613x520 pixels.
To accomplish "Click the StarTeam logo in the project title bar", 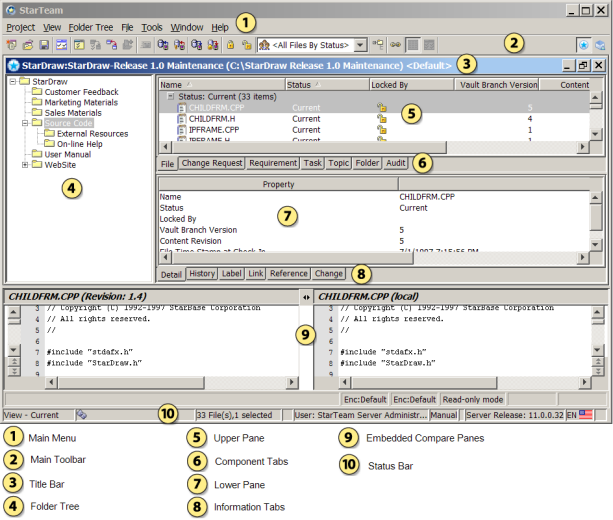I will point(13,65).
